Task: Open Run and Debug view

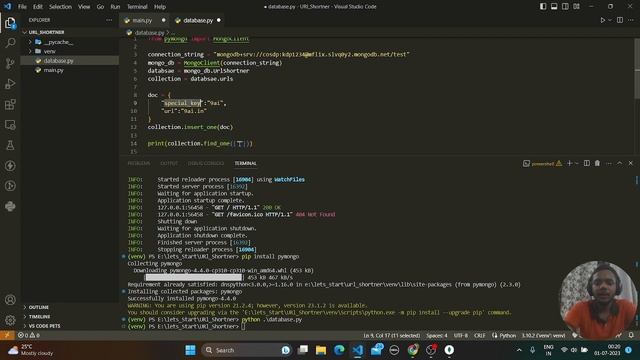Action: pyautogui.click(x=10, y=84)
